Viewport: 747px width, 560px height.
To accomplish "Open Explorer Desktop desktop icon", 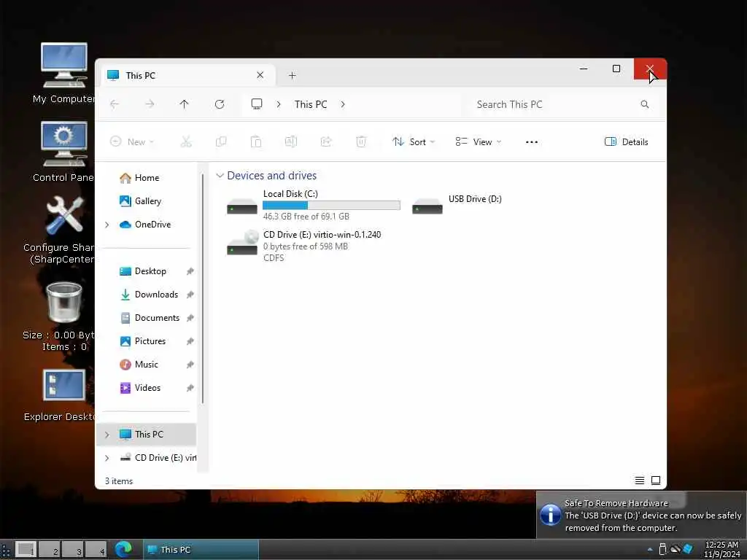I will [x=64, y=395].
